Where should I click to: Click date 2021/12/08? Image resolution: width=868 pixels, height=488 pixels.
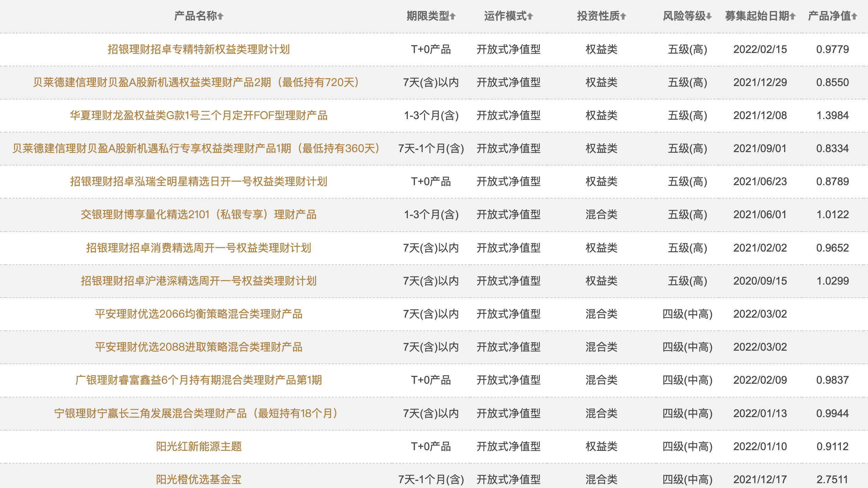(760, 115)
